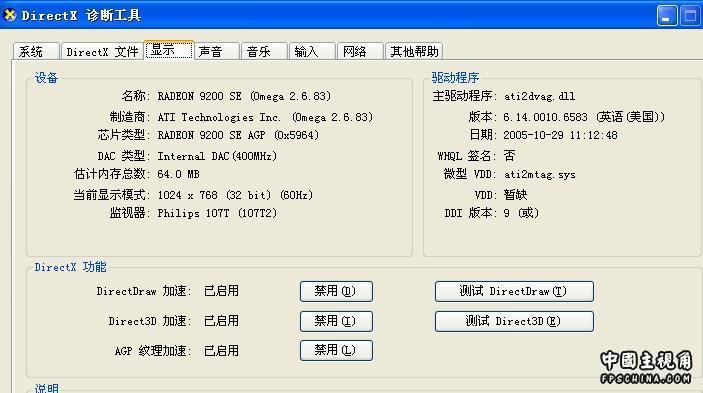Click Direct3D 加速 status 已启用
703x393 pixels.
[x=221, y=321]
